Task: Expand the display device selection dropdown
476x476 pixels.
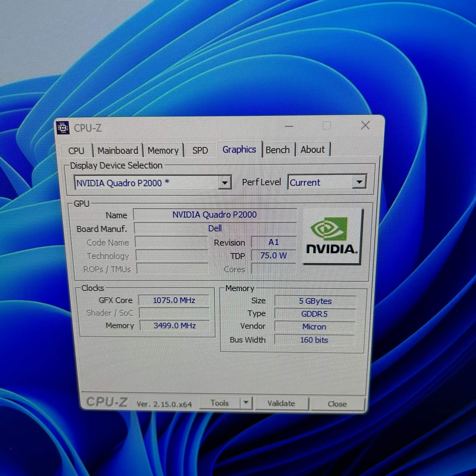Action: tap(225, 183)
